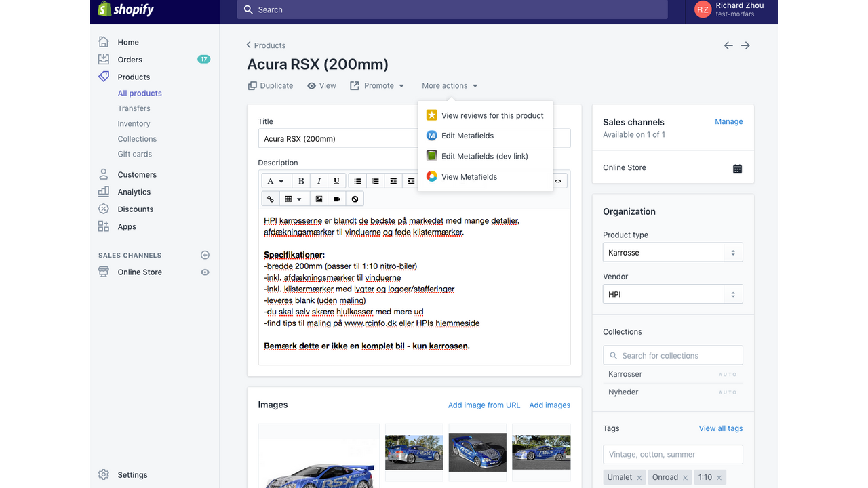868x488 pixels.
Task: Open Settings at sidebar bottom
Action: coord(132,475)
